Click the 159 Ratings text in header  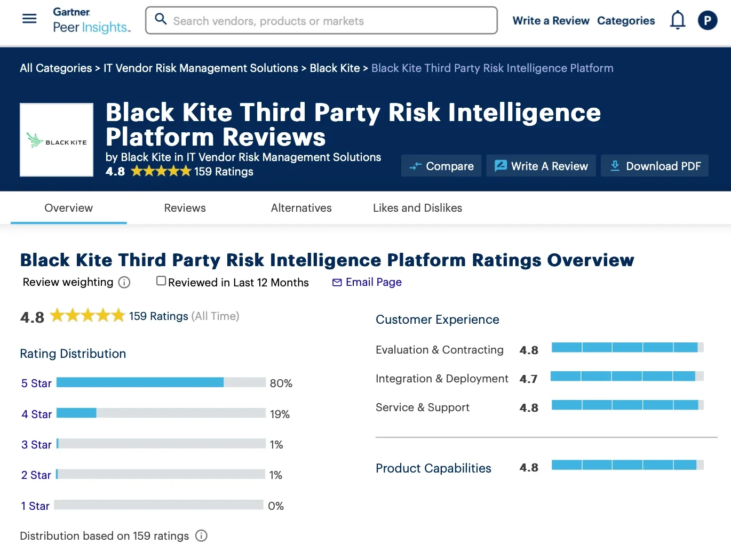pos(224,172)
